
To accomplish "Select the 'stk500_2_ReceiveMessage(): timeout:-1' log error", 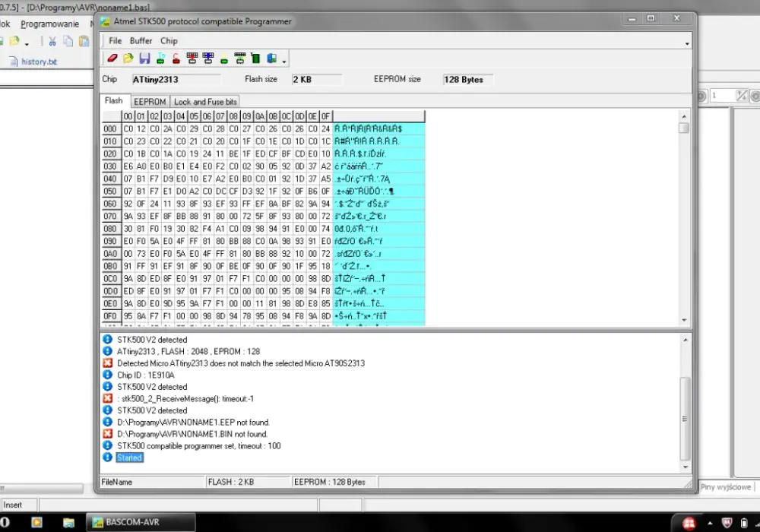I will coord(185,399).
